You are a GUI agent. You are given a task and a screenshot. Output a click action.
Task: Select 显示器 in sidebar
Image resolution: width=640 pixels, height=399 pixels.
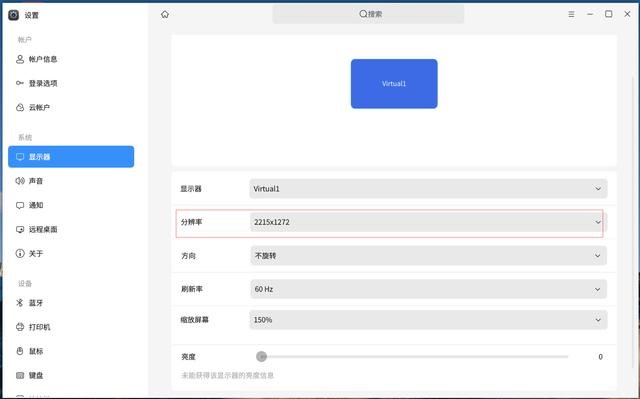point(71,157)
